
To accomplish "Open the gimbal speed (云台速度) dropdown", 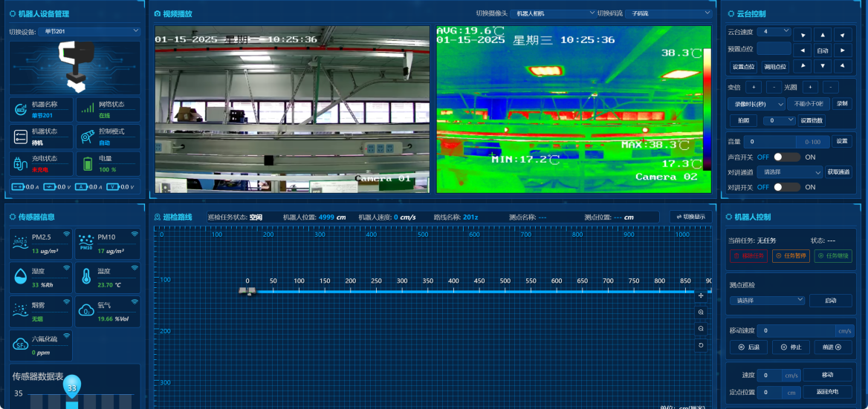I will point(774,31).
